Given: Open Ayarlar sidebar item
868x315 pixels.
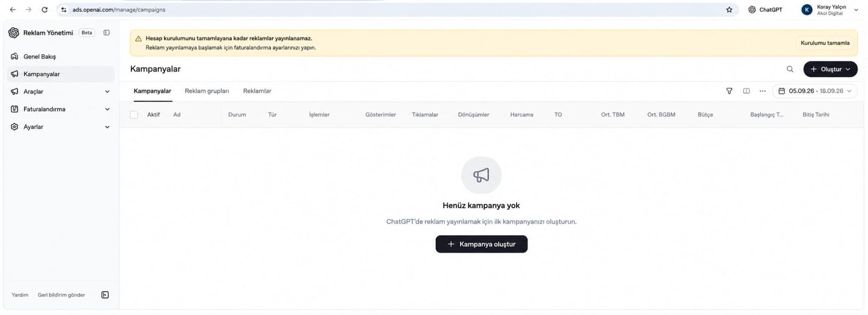Looking at the screenshot, I should (x=33, y=127).
